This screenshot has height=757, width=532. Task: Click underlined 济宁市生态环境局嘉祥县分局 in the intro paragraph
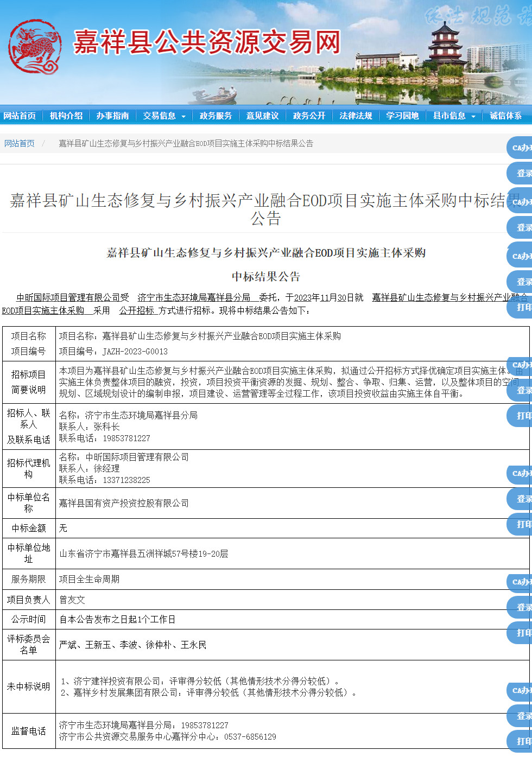194,297
